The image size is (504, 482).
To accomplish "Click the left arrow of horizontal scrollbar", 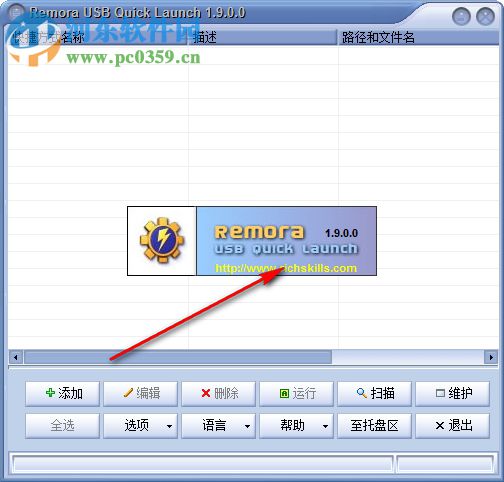I will click(x=15, y=358).
